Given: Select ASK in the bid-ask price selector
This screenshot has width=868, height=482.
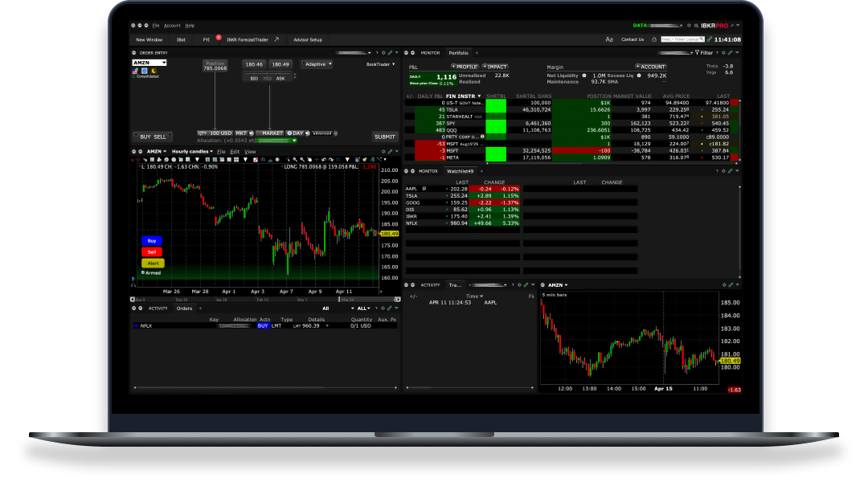Looking at the screenshot, I should click(280, 77).
